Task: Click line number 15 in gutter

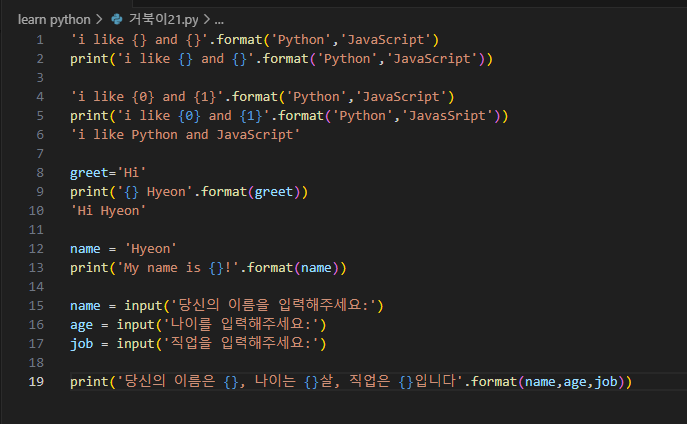Action: (36, 306)
